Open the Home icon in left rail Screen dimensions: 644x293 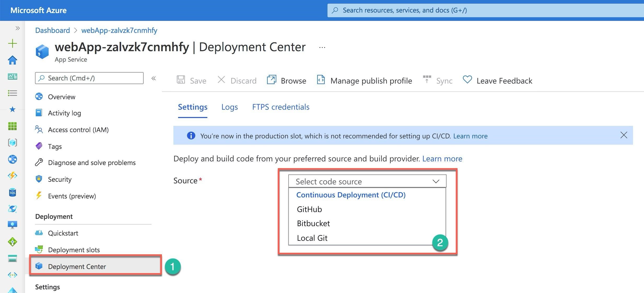[x=12, y=60]
